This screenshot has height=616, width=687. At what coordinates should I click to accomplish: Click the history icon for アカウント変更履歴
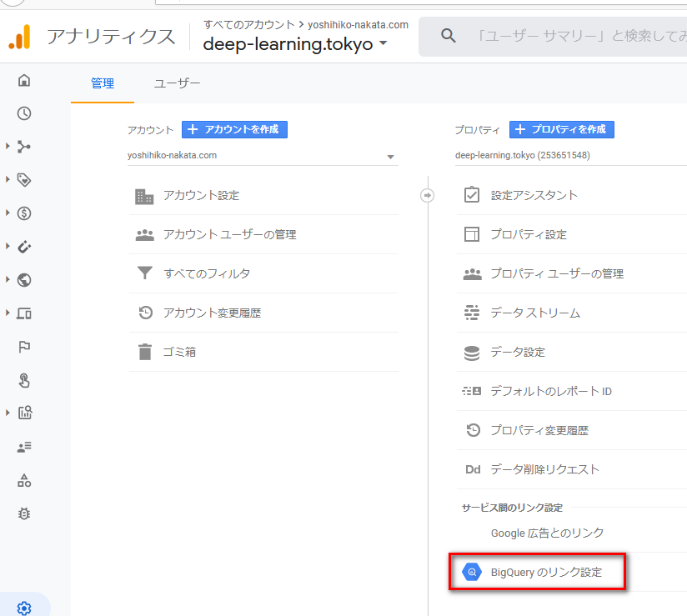point(145,313)
